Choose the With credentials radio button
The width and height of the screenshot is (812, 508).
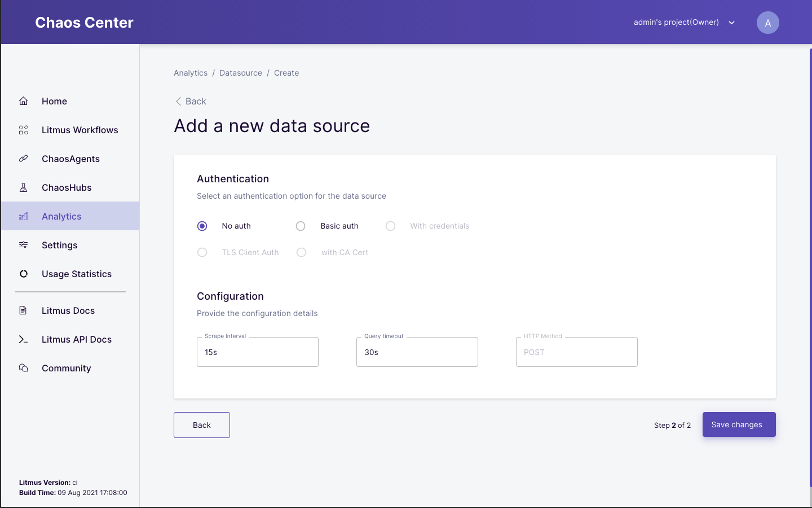click(390, 226)
